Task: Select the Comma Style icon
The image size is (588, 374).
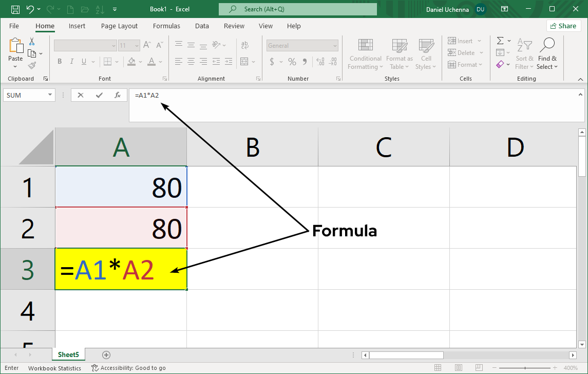Action: 305,61
